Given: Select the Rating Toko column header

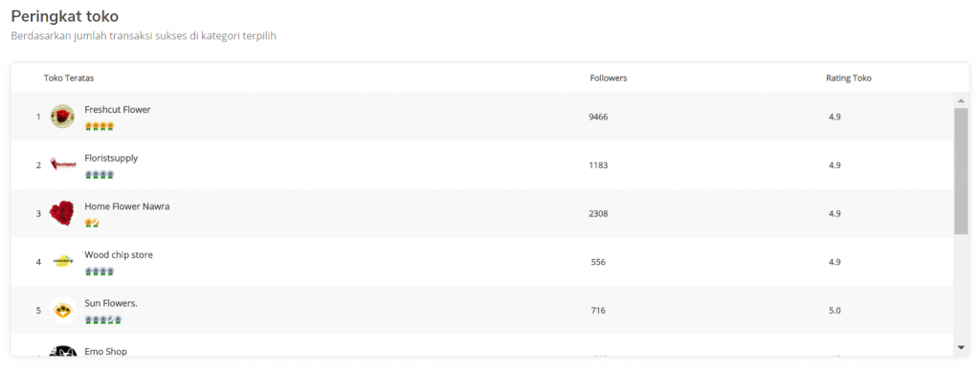Looking at the screenshot, I should pos(849,78).
